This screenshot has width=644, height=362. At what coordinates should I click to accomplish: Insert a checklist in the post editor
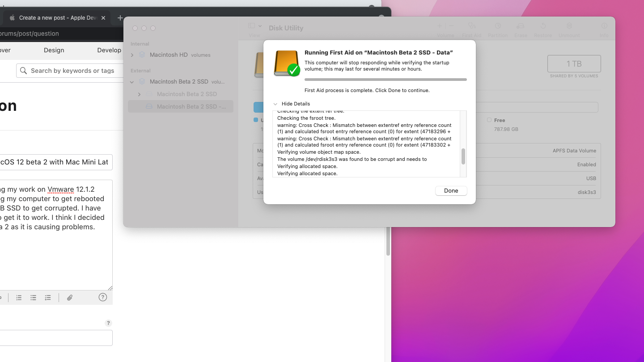(x=48, y=298)
